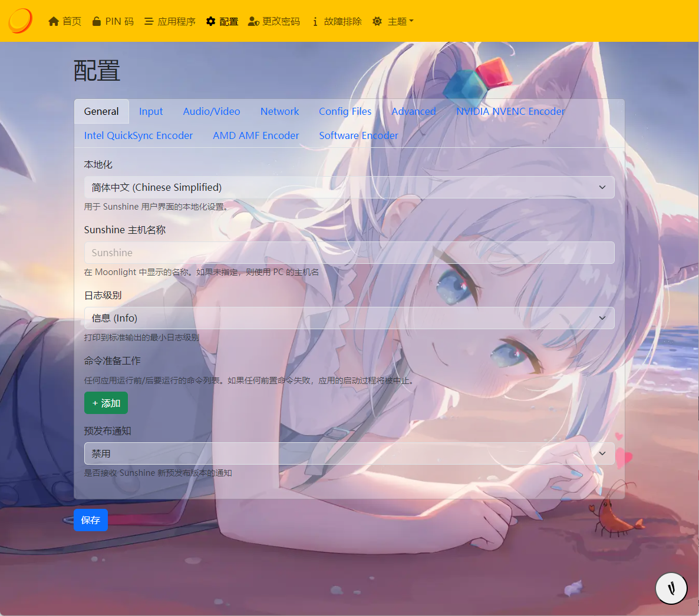Click the 本地化 label
Image resolution: width=699 pixels, height=616 pixels.
click(98, 164)
